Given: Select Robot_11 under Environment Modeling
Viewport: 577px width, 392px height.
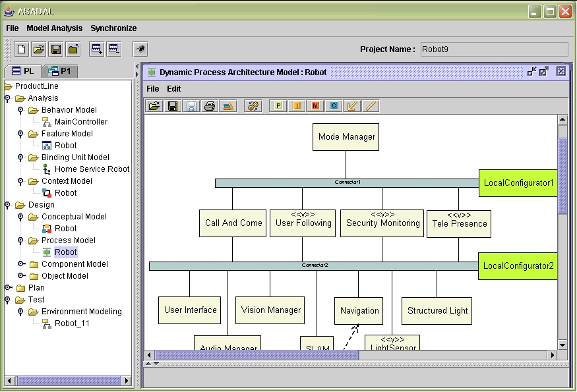Looking at the screenshot, I should 72,323.
